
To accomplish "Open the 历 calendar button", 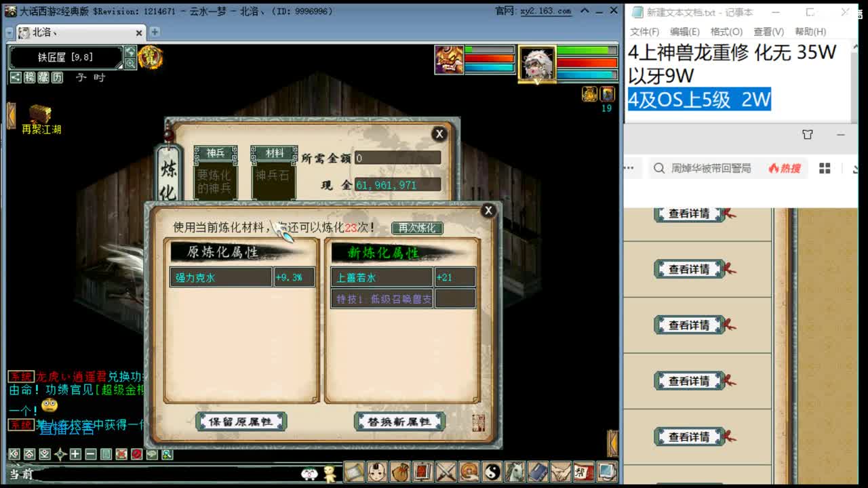I will [x=58, y=77].
